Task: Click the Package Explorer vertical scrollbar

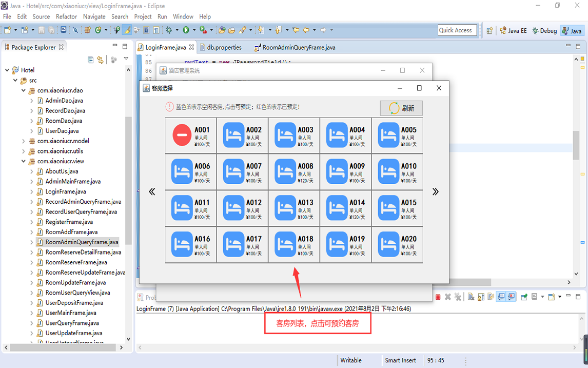Action: [129, 180]
